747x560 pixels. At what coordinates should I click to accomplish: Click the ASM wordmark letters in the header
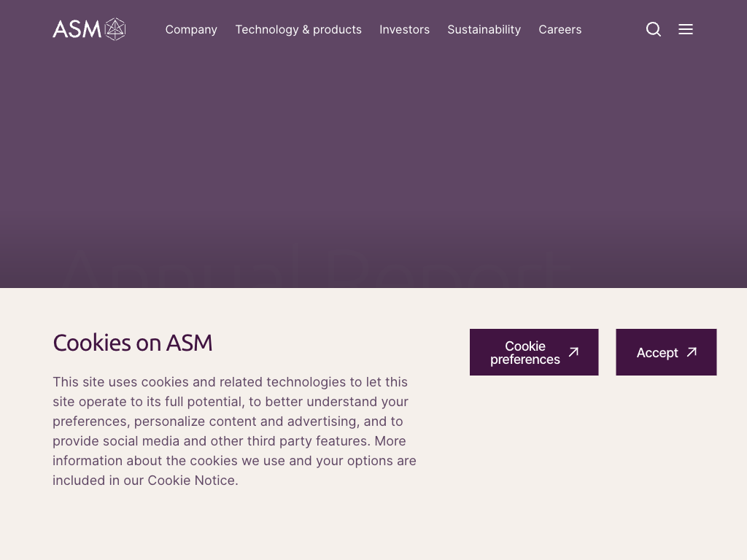pos(77,29)
